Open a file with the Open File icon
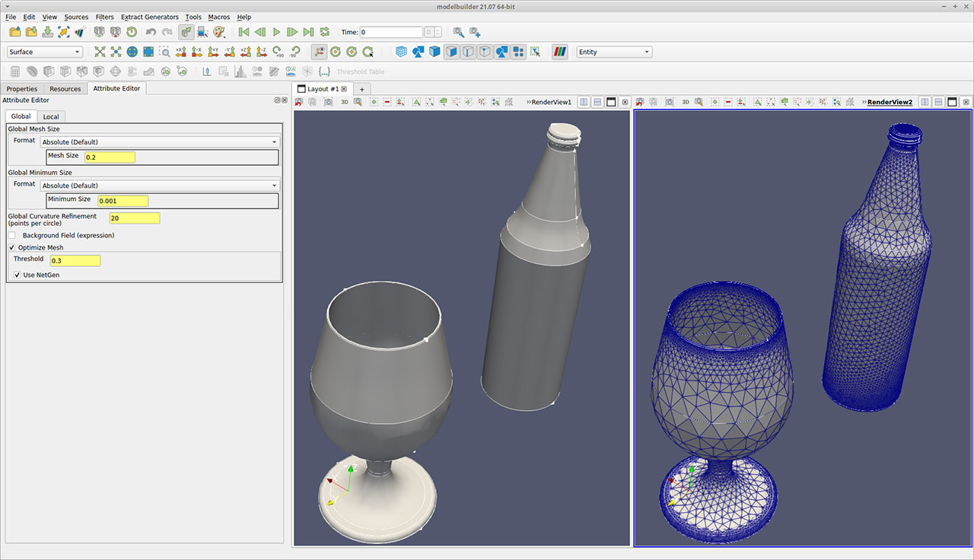 click(14, 32)
